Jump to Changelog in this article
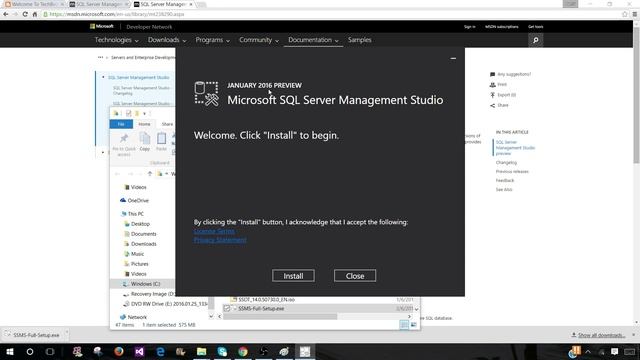This screenshot has width=640, height=360. click(x=506, y=162)
